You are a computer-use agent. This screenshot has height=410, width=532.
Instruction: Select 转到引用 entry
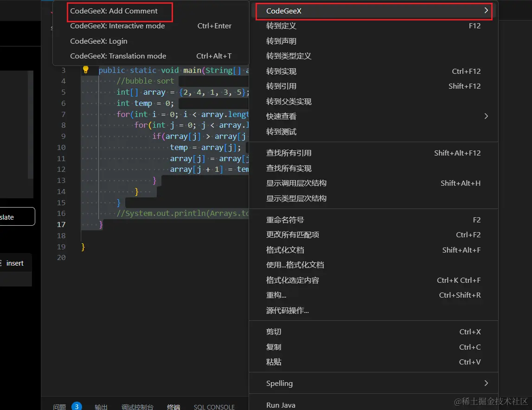point(373,86)
